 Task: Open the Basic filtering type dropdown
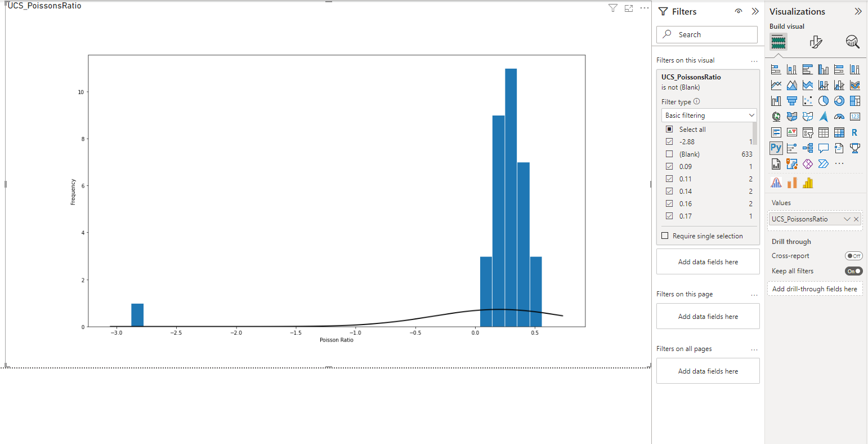click(x=709, y=115)
